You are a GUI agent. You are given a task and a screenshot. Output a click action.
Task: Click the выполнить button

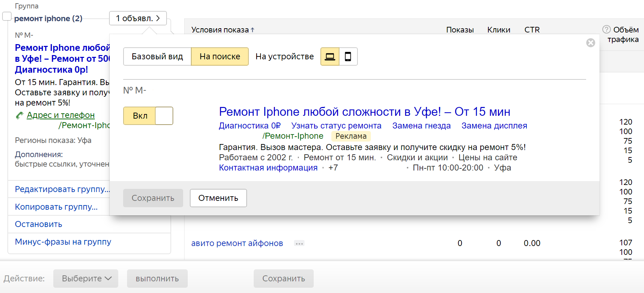[x=157, y=279]
